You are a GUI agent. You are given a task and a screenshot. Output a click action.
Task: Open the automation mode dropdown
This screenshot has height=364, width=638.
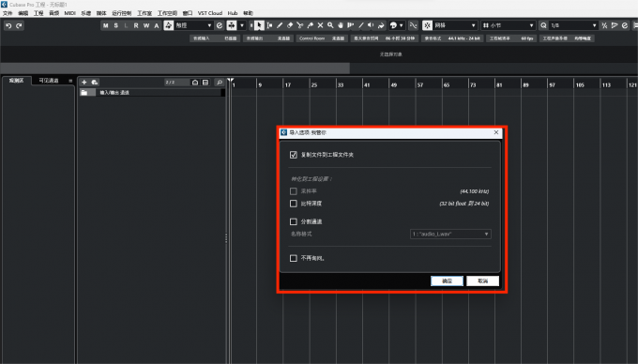coord(193,25)
